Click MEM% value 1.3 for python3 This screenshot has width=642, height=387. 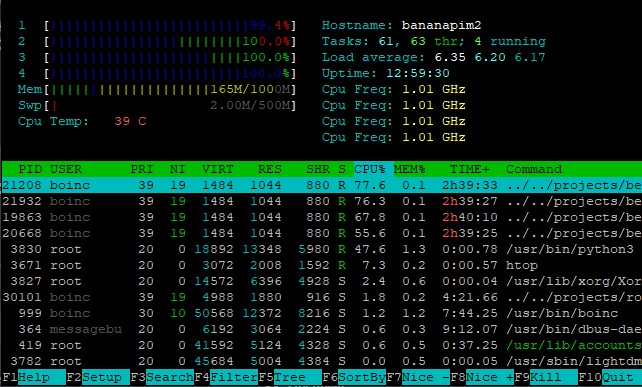[x=414, y=249]
